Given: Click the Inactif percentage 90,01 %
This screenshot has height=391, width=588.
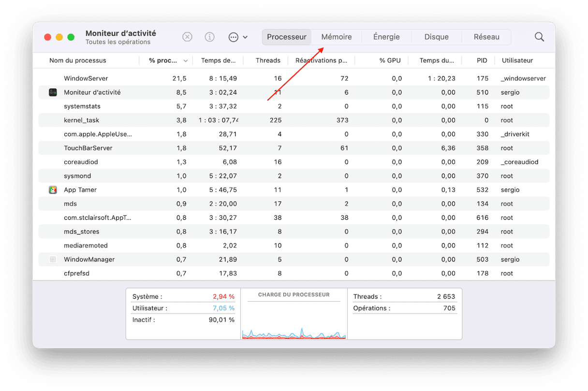Looking at the screenshot, I should click(222, 319).
